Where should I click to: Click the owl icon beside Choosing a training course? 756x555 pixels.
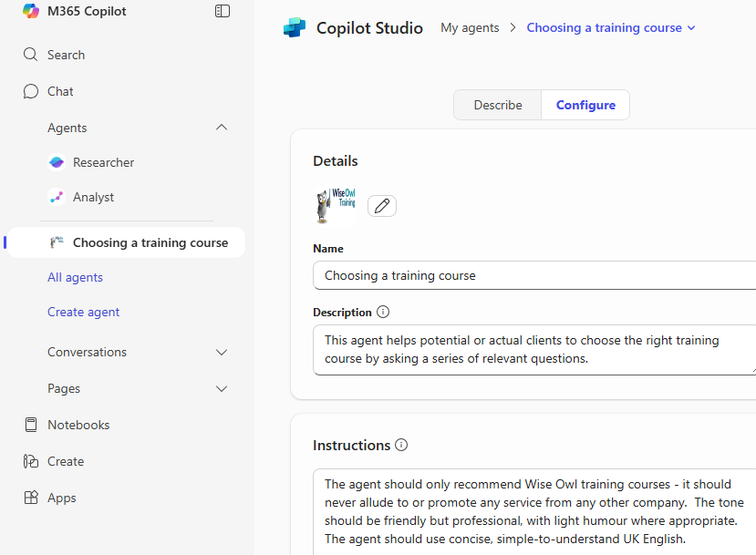pyautogui.click(x=57, y=242)
